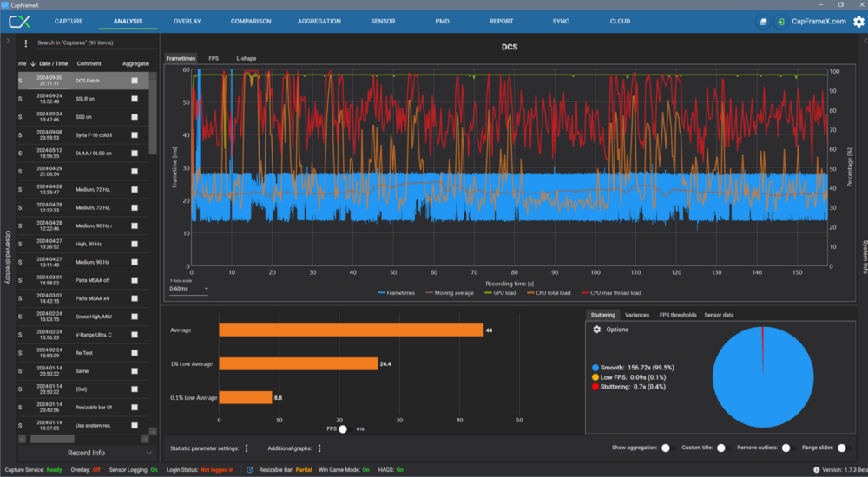Expand the Observed directory sidebar
Image resolution: width=868 pixels, height=477 pixels.
click(x=8, y=41)
